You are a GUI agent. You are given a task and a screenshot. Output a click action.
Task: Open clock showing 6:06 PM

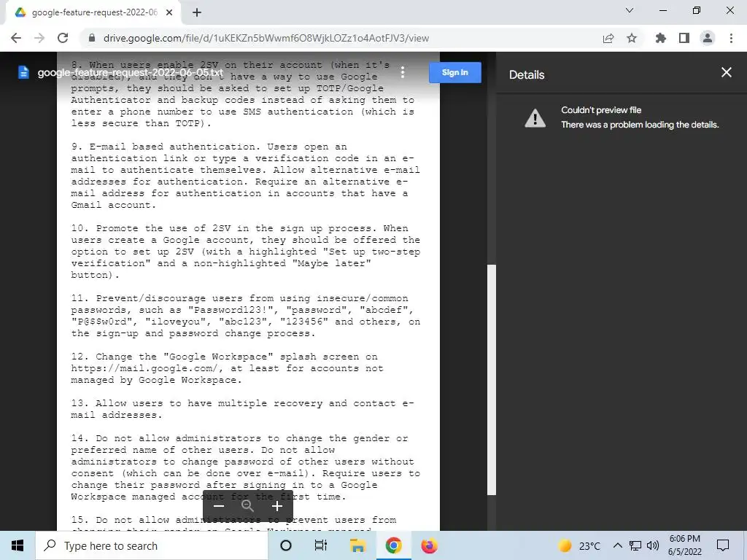[684, 545]
